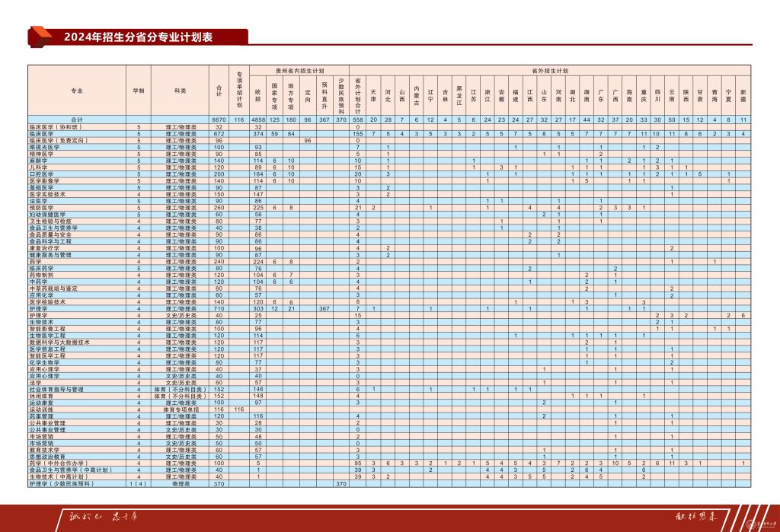Select the 妇幼保健医学 row label
Viewport: 780px width, 532px height.
pyautogui.click(x=47, y=215)
